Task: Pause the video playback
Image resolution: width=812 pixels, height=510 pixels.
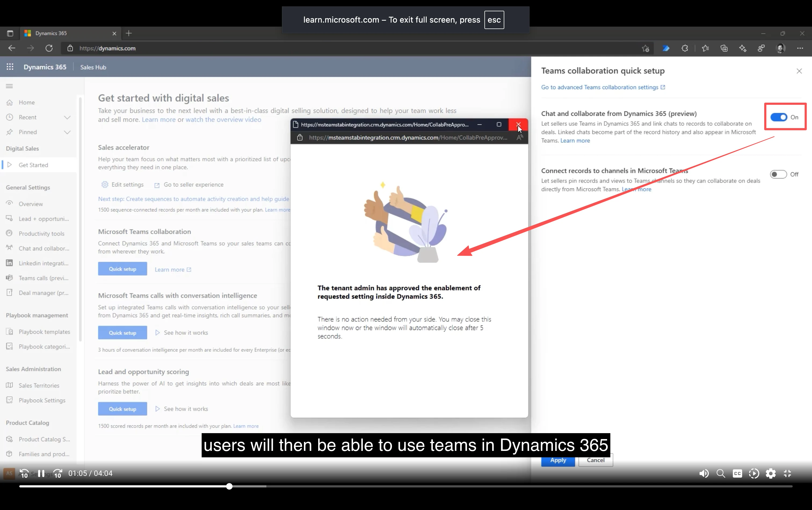Action: (41, 473)
